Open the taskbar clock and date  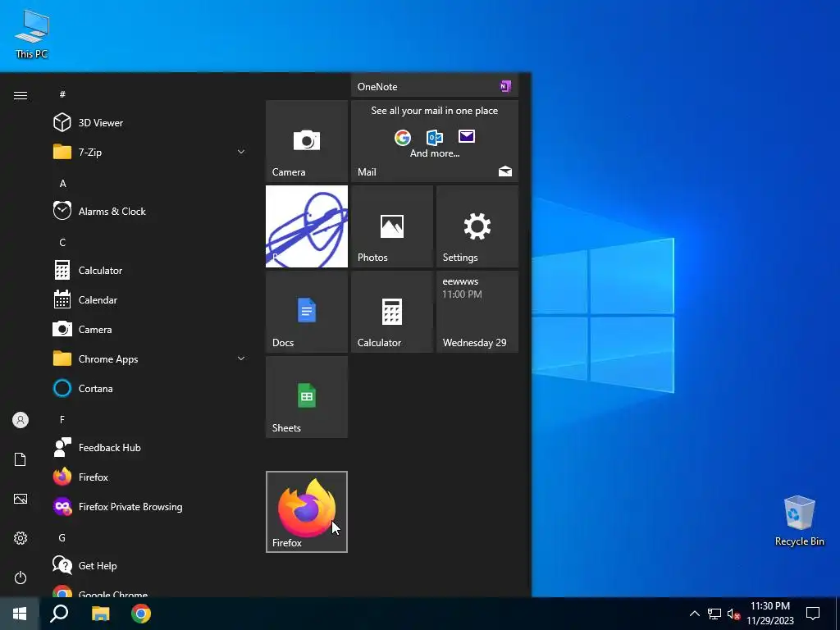point(769,614)
